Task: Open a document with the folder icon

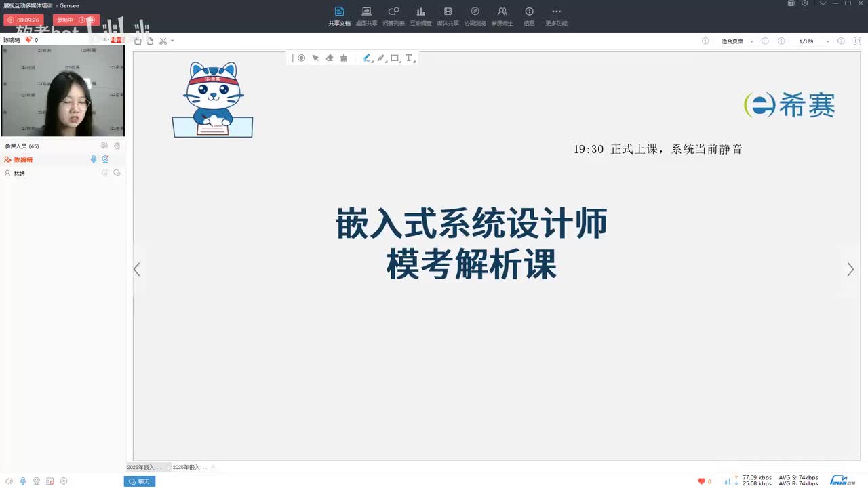Action: [x=138, y=41]
